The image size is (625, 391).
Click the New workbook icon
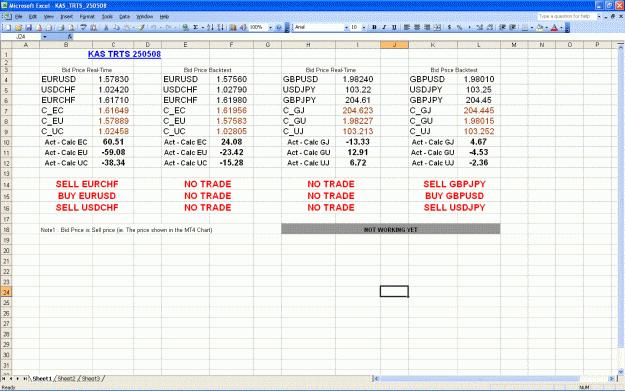click(8, 27)
